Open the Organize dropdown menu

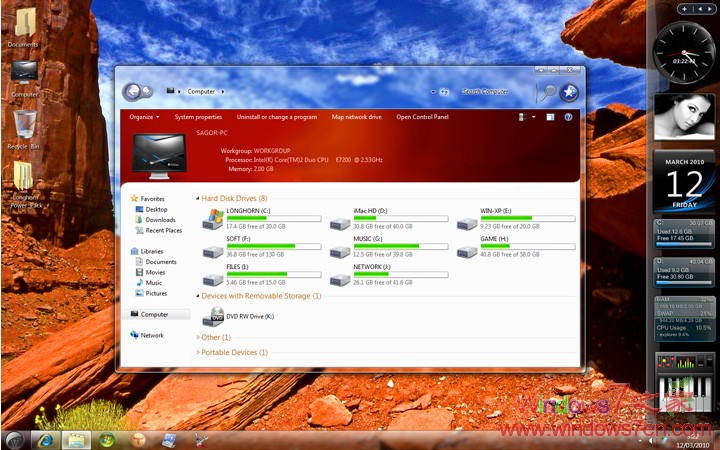tap(144, 117)
